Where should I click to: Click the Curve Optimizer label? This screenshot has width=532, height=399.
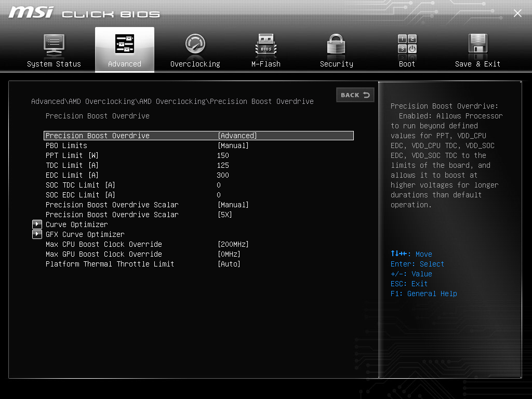[x=77, y=224]
